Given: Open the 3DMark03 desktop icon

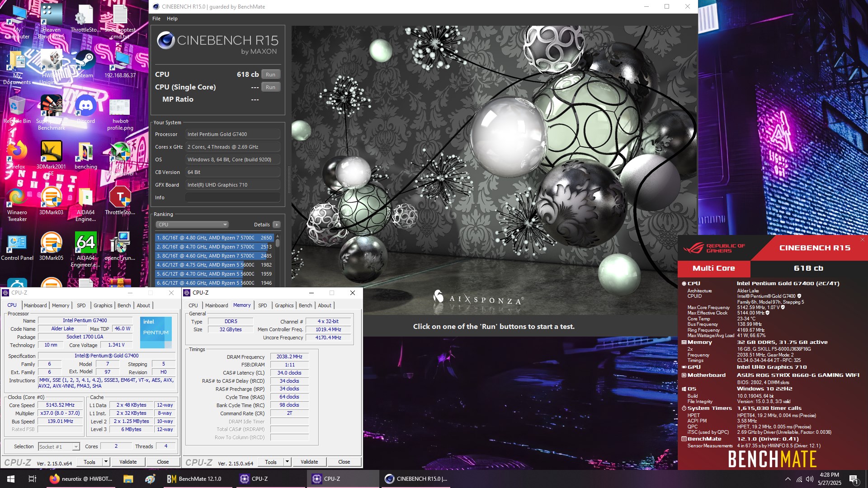Looking at the screenshot, I should pyautogui.click(x=51, y=201).
